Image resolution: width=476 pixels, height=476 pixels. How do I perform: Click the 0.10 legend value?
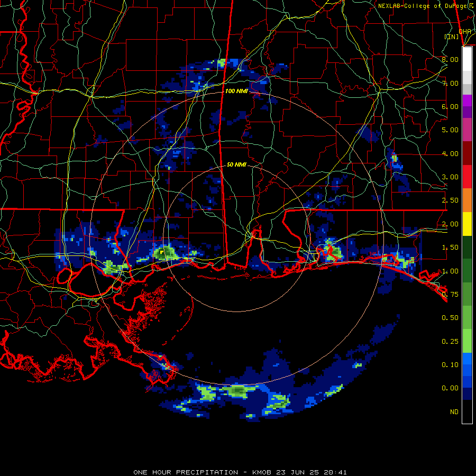(450, 365)
